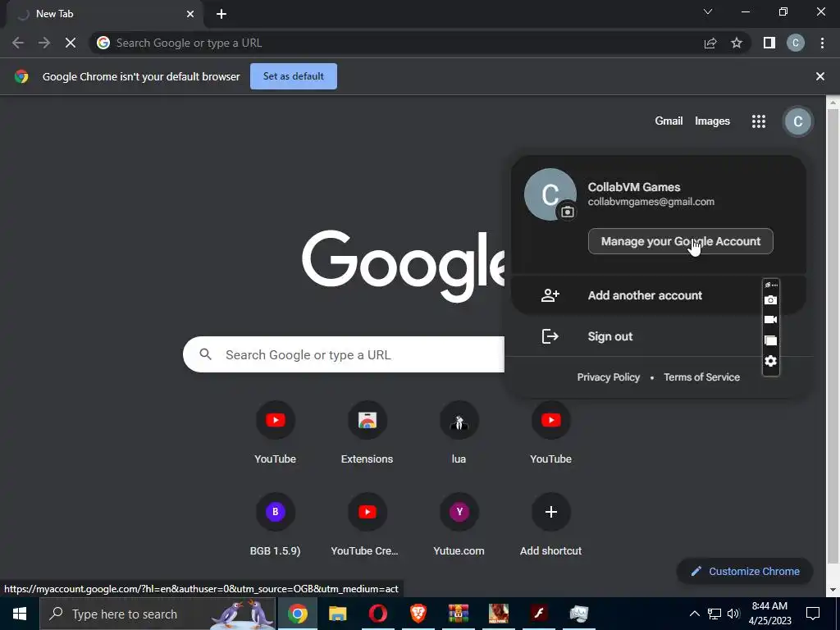Image resolution: width=840 pixels, height=630 pixels.
Task: Change profile picture via camera badge
Action: 568,212
